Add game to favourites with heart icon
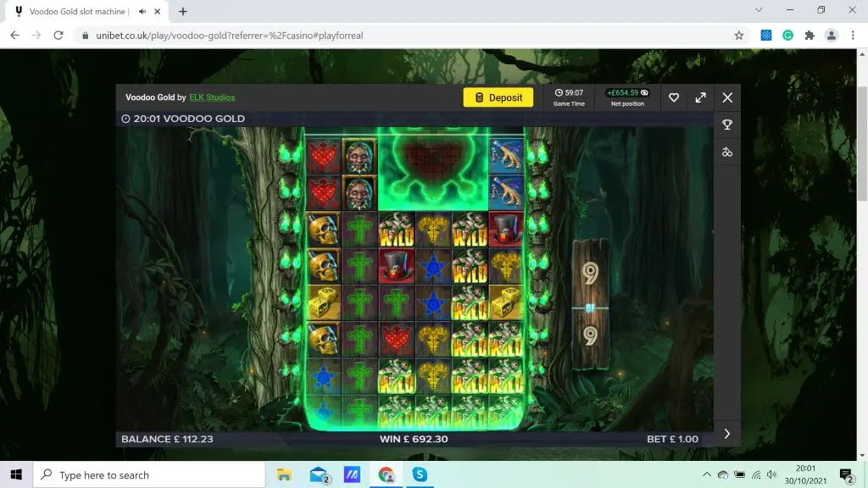The width and height of the screenshot is (868, 488). point(674,97)
